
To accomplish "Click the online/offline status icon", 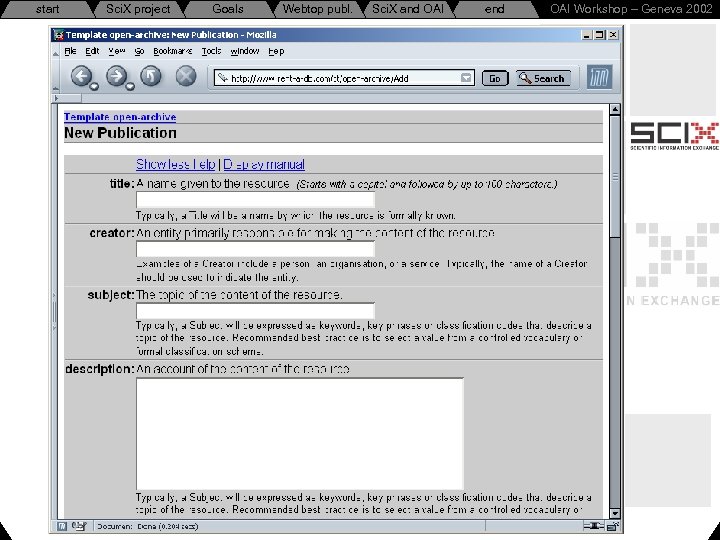I will coord(593,526).
